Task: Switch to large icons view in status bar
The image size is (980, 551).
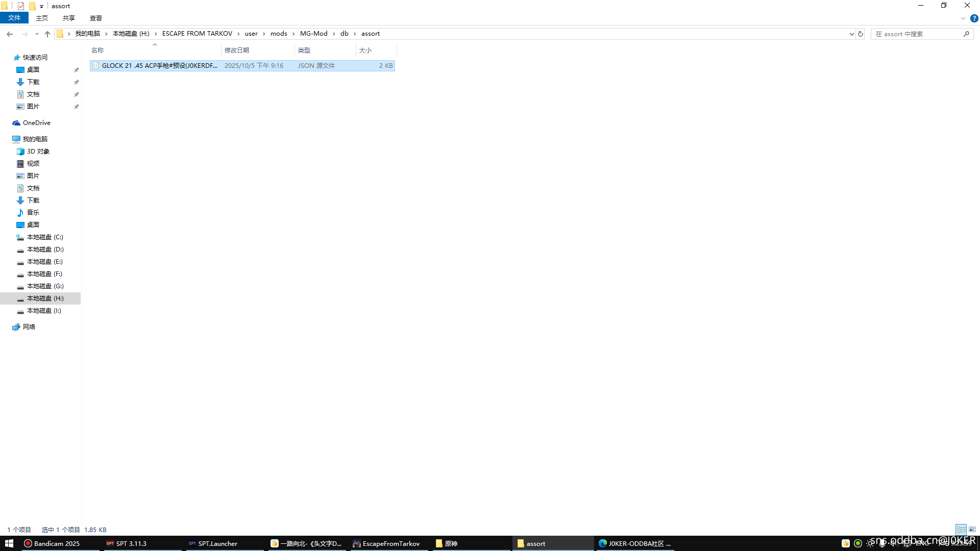Action: [972, 530]
